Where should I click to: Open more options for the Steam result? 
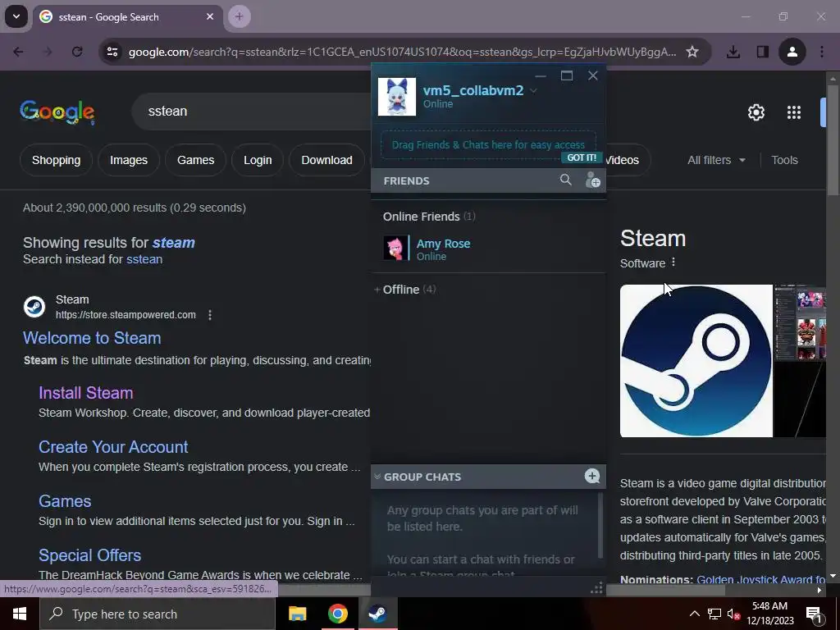click(210, 315)
